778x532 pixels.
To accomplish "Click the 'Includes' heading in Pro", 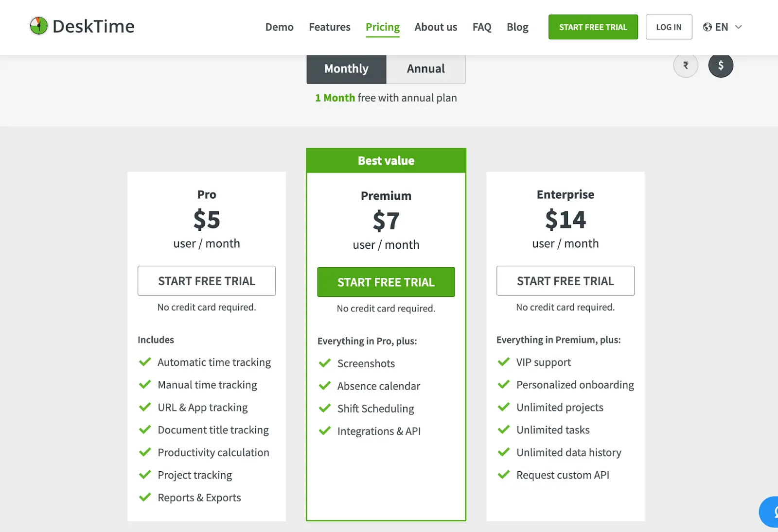I will [156, 340].
